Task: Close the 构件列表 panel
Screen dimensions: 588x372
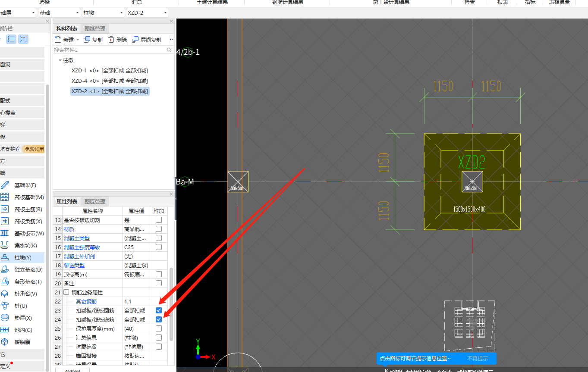Action: [x=171, y=22]
